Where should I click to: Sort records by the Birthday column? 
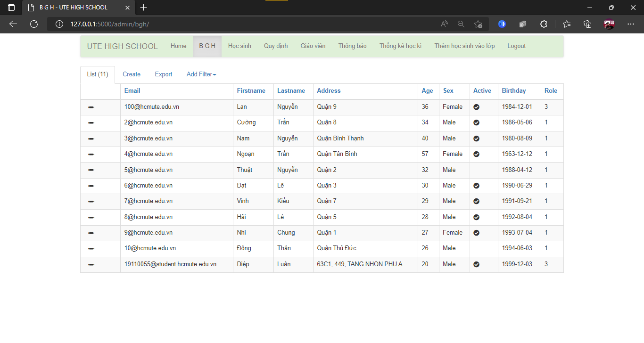pos(513,90)
